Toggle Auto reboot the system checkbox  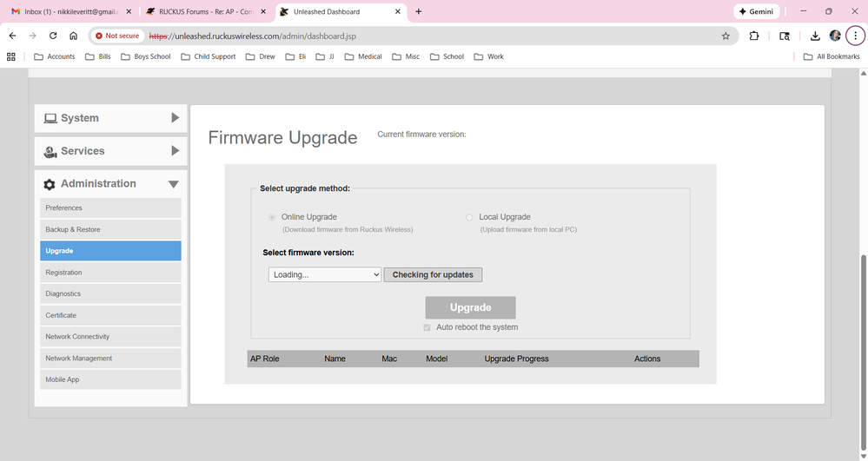427,327
